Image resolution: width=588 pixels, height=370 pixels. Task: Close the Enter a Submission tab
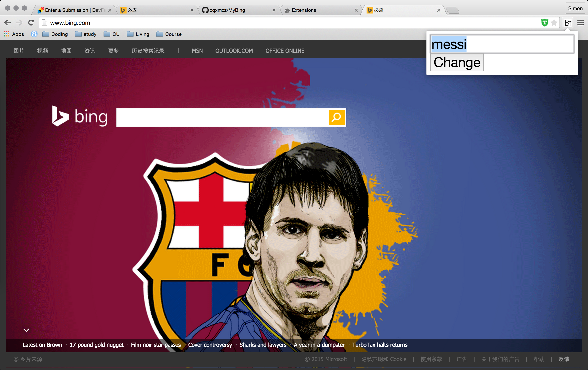coord(110,10)
